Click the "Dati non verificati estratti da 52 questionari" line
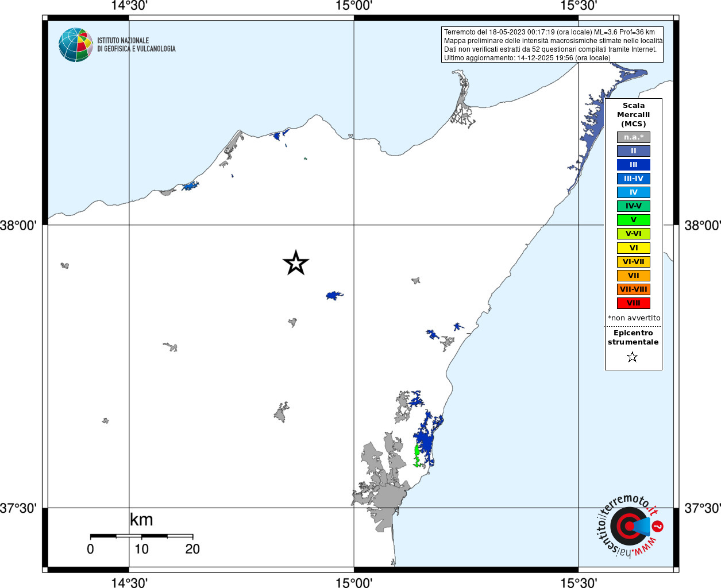 point(550,49)
